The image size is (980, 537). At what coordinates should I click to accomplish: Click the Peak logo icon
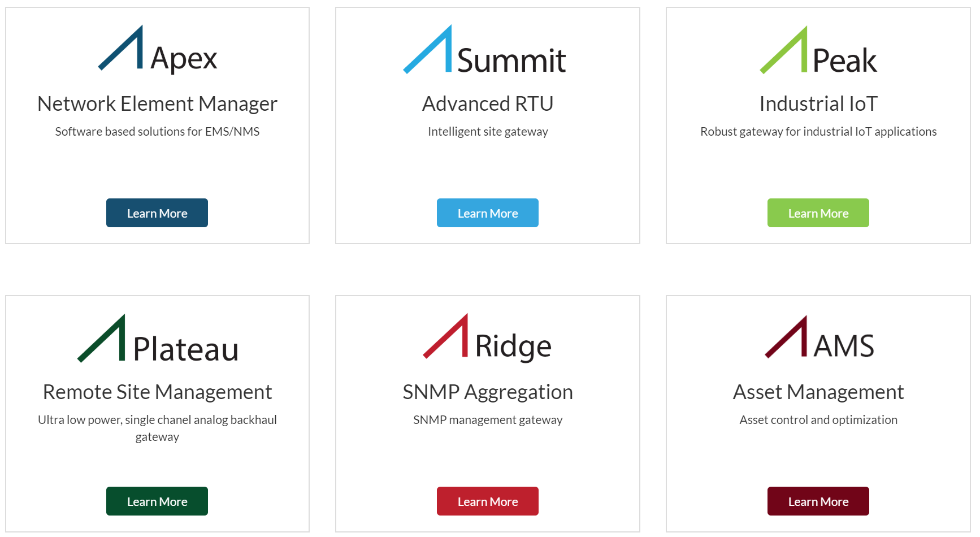coord(818,50)
